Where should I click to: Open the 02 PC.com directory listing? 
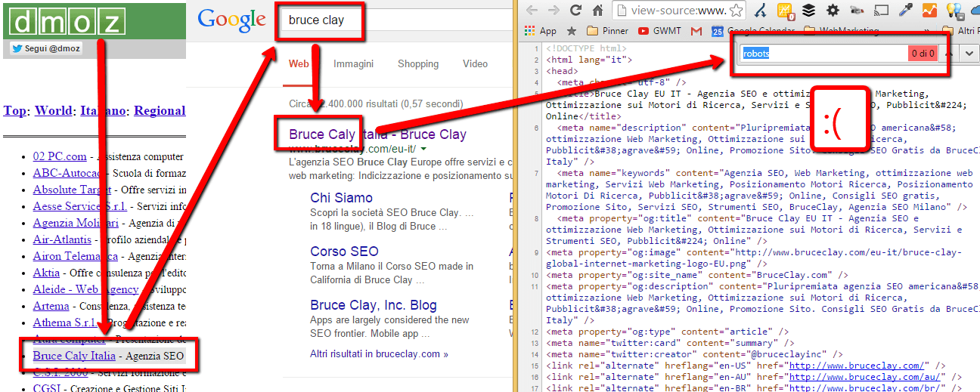[60, 156]
